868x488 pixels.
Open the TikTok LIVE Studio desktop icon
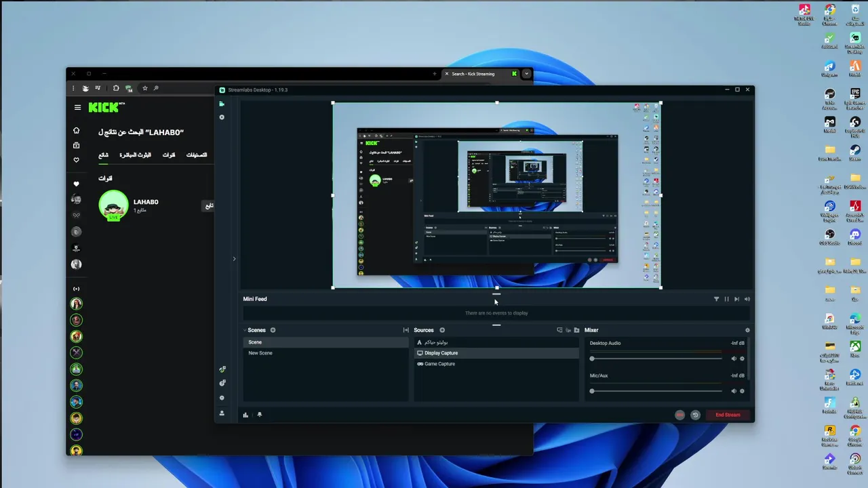coord(804,14)
